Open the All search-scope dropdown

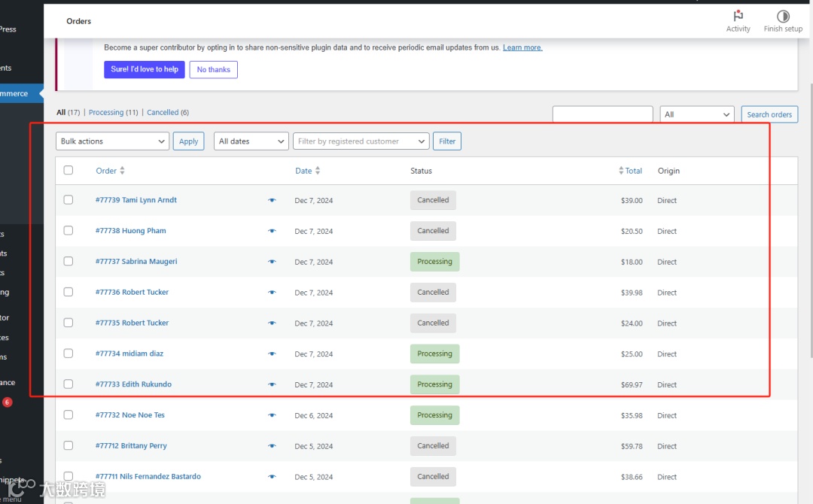click(697, 114)
